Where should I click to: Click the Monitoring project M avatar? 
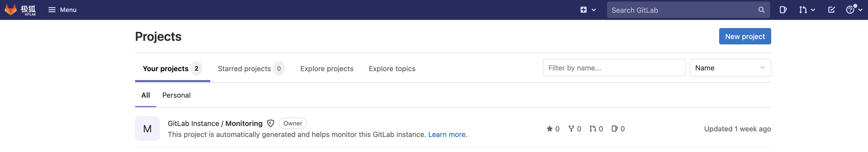pyautogui.click(x=147, y=128)
